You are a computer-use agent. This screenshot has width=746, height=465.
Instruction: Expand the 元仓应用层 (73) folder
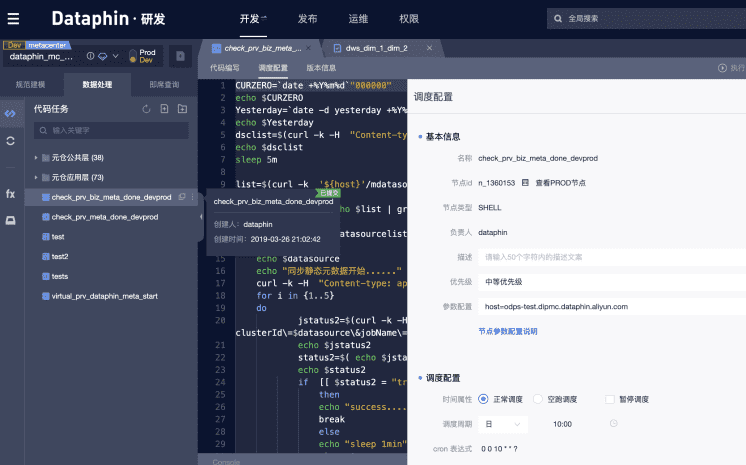click(36, 178)
